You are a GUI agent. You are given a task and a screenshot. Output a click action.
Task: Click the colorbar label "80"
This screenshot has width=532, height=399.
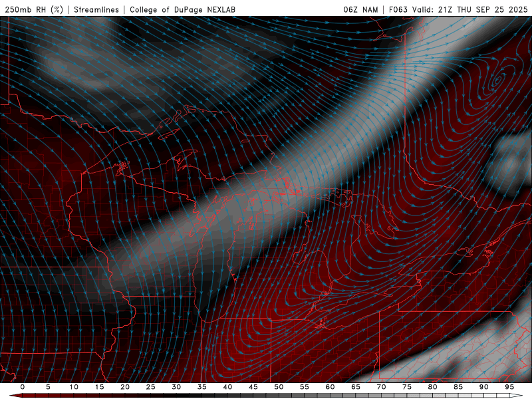(x=432, y=387)
